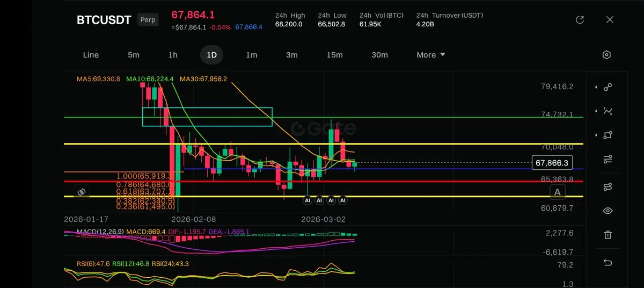
Task: Click the 24h Turnover 4.20B value
Action: click(425, 24)
